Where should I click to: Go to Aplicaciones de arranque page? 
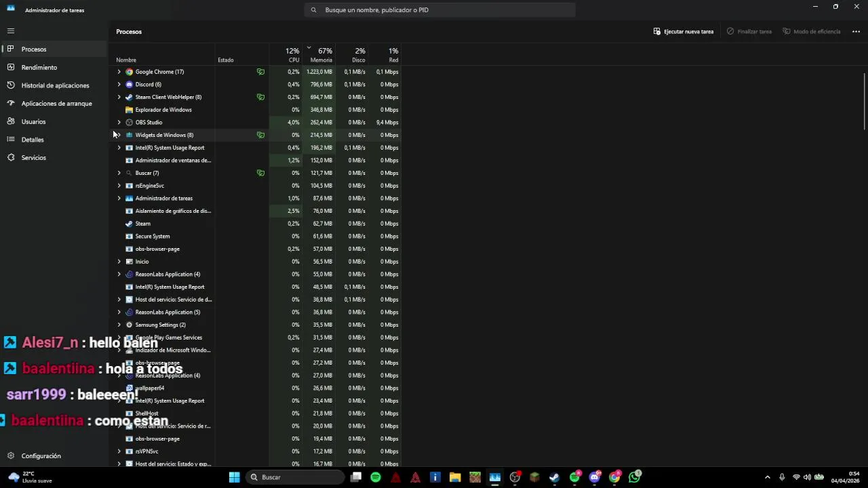[54, 104]
